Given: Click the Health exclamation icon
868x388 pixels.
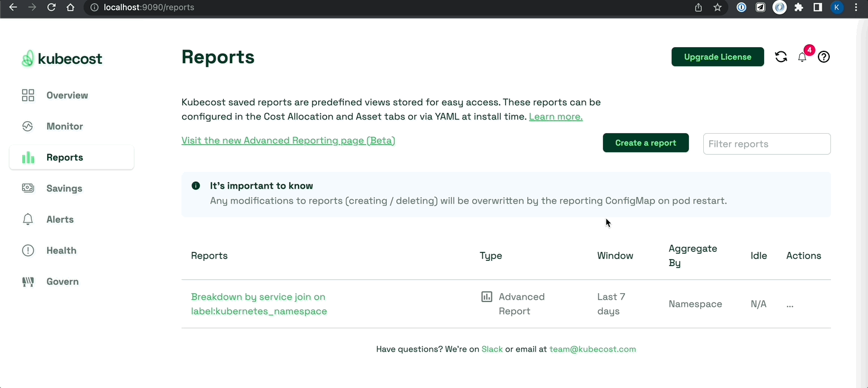Looking at the screenshot, I should click(28, 251).
